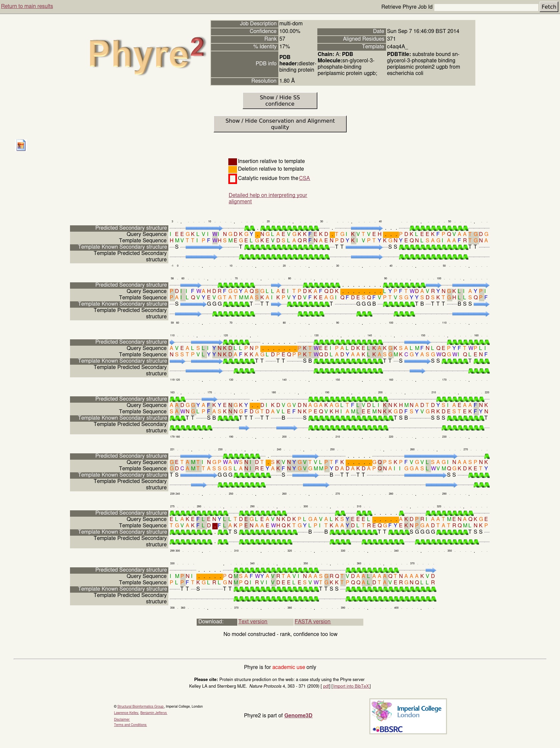Screen dimensions: 560x748
Task: Click the BBSRC logo
Action: tap(388, 729)
